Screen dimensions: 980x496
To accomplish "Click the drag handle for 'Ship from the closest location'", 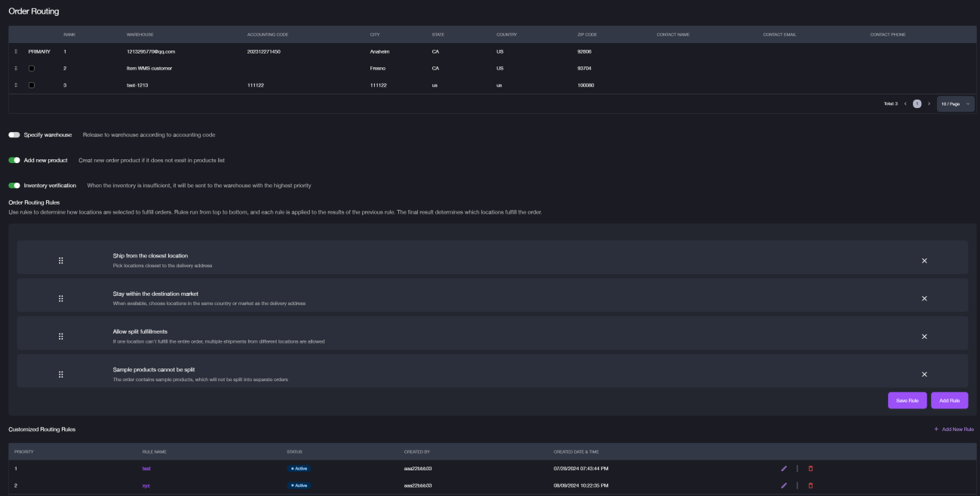I will pos(61,260).
